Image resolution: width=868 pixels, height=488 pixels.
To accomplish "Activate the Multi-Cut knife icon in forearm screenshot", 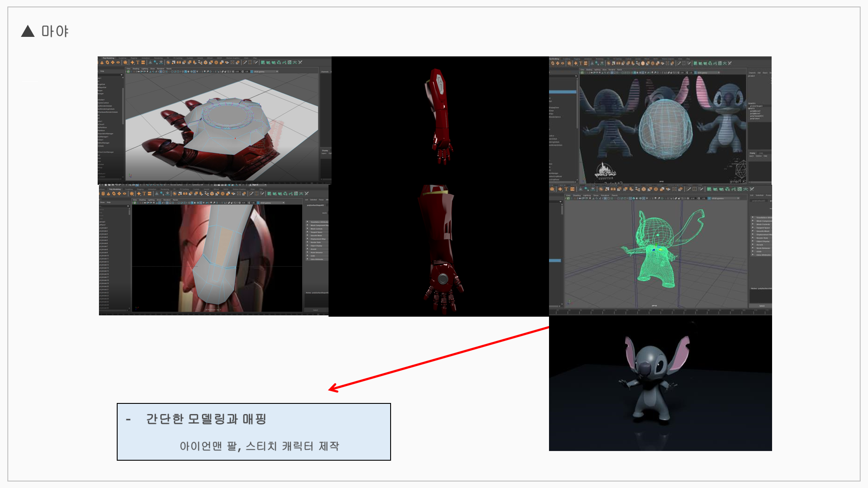I will (251, 194).
